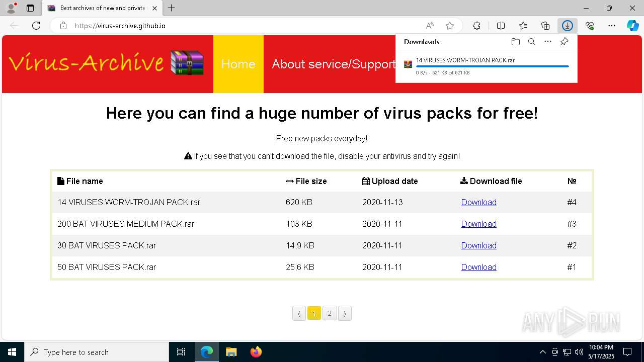Toggle split screen view icon
This screenshot has width=644, height=362.
[501, 26]
